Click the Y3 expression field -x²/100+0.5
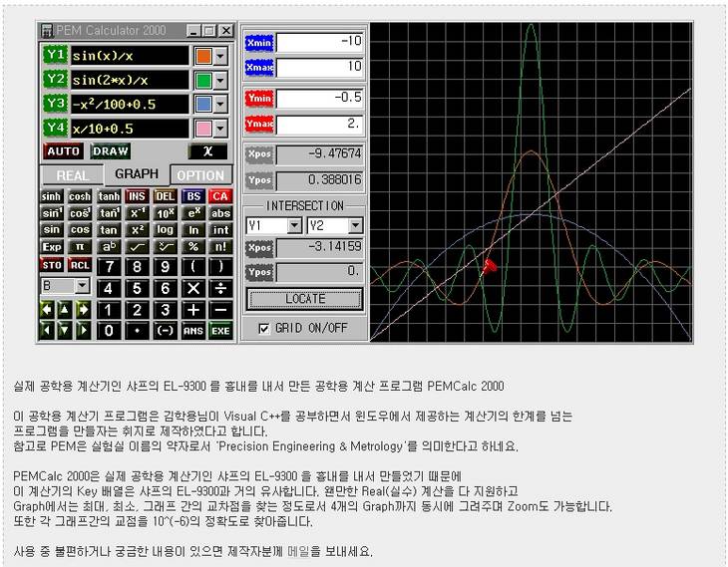Viewport: 728px width, 567px height. coord(130,104)
